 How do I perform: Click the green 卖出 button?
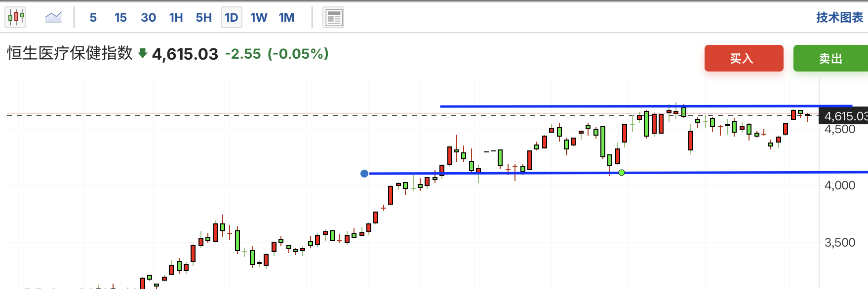[830, 58]
